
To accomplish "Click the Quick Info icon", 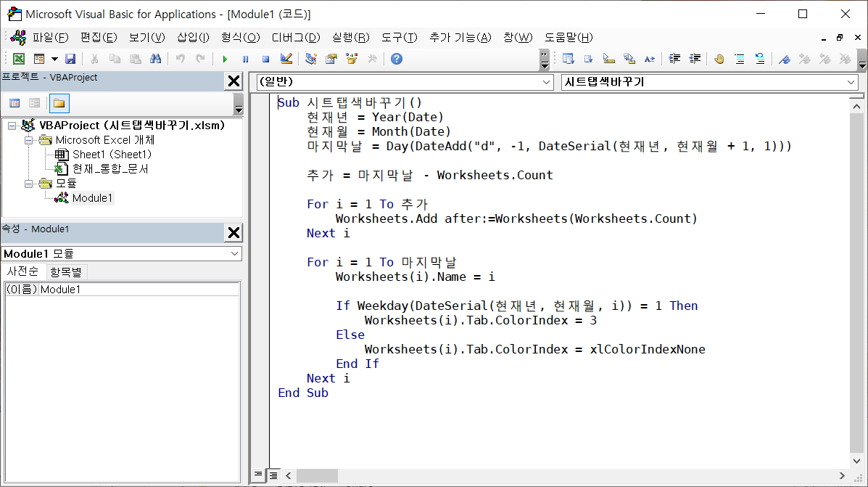I will (609, 59).
